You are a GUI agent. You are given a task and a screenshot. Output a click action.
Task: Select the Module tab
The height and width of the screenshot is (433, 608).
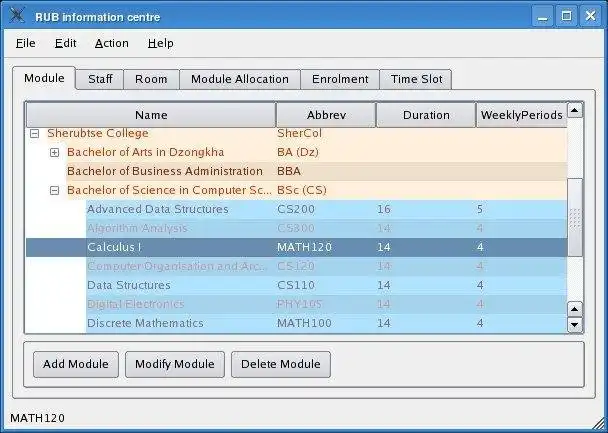(x=44, y=78)
